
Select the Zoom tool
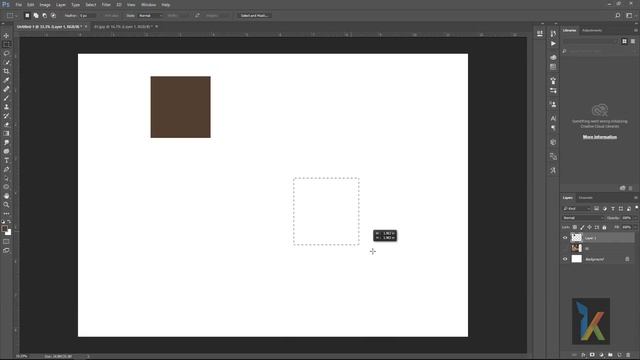[x=6, y=205]
